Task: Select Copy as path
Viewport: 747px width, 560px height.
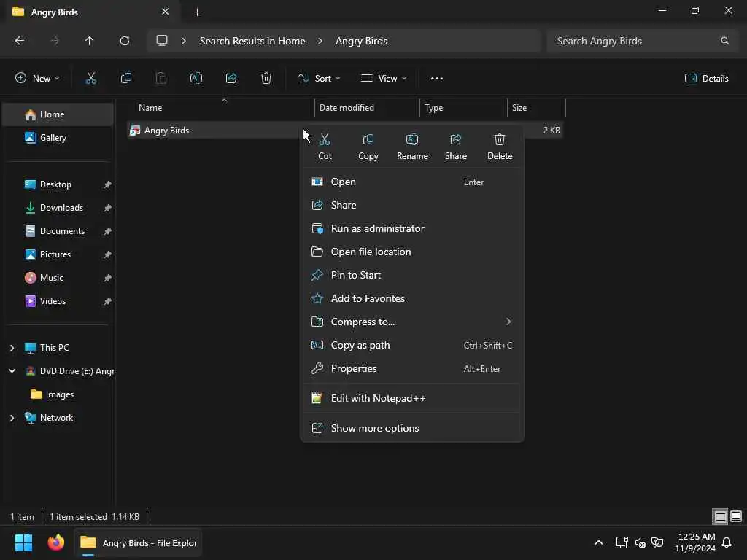Action: coord(412,345)
